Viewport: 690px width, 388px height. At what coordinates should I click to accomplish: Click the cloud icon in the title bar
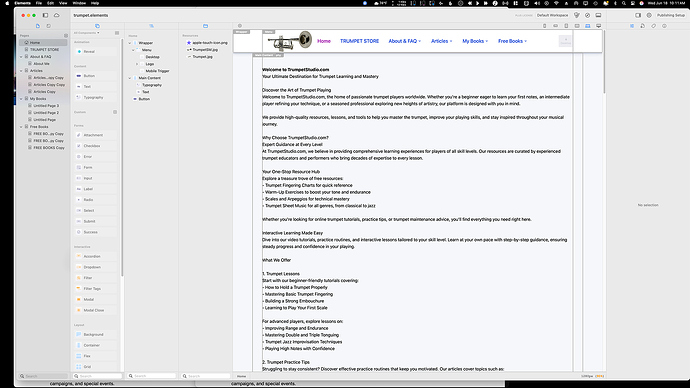point(56,15)
